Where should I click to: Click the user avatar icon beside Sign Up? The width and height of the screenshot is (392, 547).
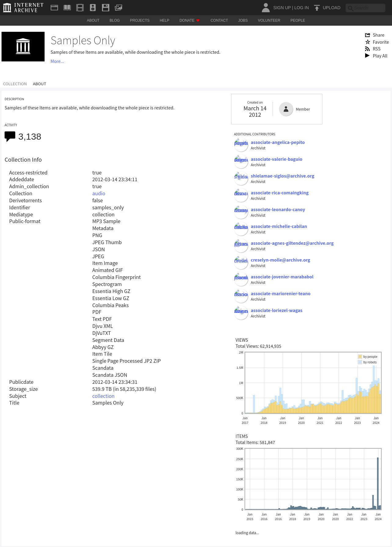click(x=266, y=8)
